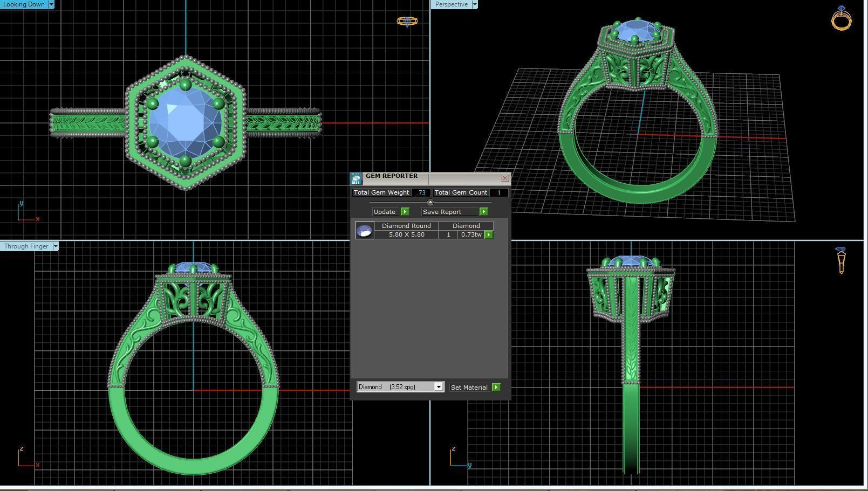The height and width of the screenshot is (491, 868).
Task: Click the Gem Reporter title bar icon
Action: tap(356, 178)
